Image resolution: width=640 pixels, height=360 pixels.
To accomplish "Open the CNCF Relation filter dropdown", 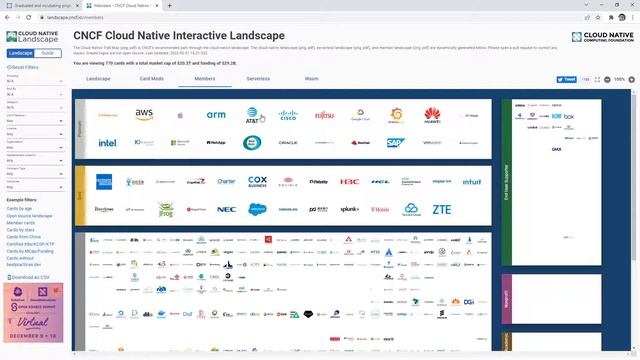I will (35, 121).
